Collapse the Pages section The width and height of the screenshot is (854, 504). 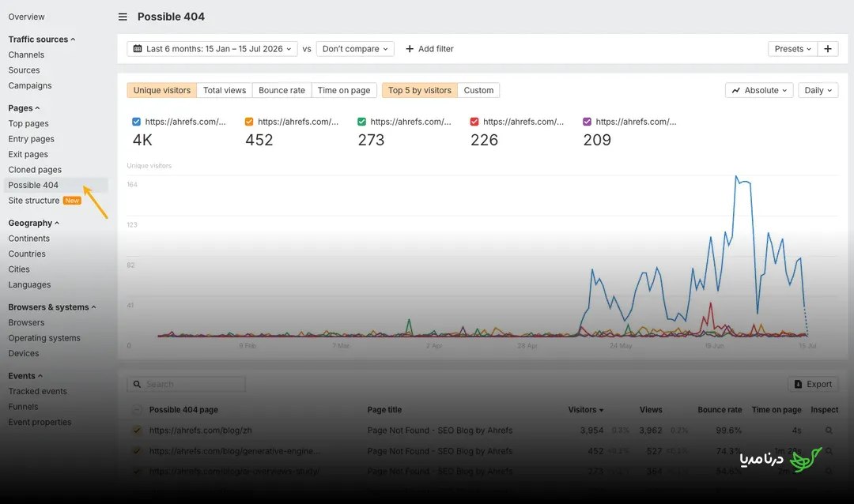pos(24,108)
